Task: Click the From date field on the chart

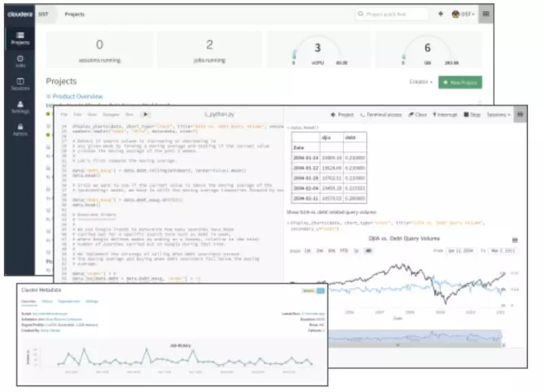Action: point(461,251)
